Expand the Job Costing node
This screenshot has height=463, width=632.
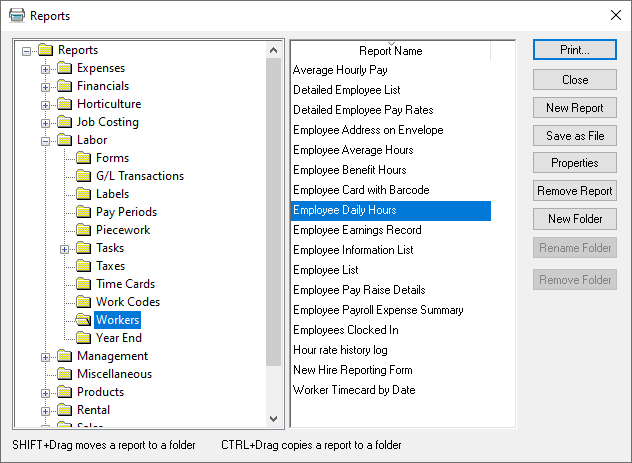coord(45,122)
